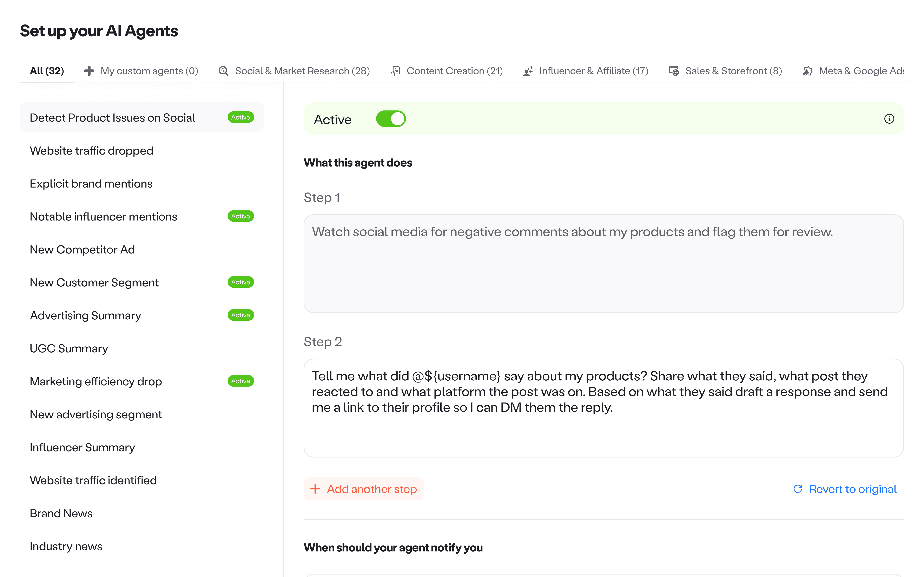Image resolution: width=924 pixels, height=577 pixels.
Task: Click the info icon in the Active banner
Action: [x=889, y=119]
